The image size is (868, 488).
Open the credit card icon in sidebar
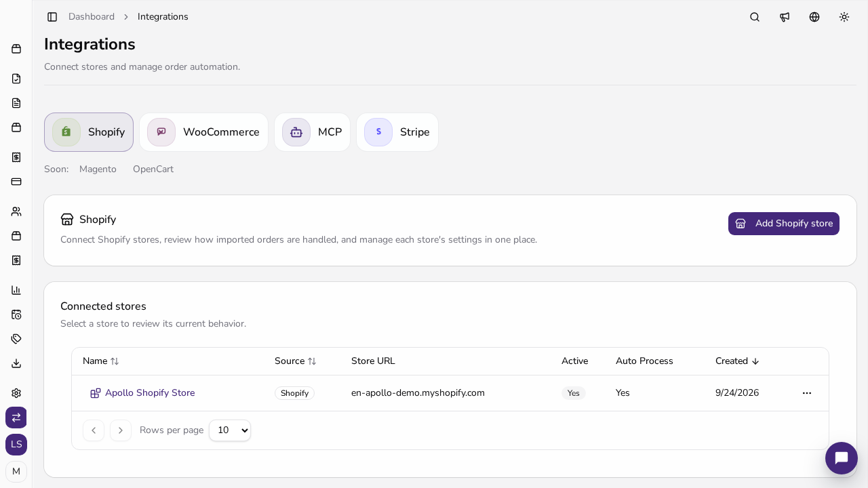point(16,182)
